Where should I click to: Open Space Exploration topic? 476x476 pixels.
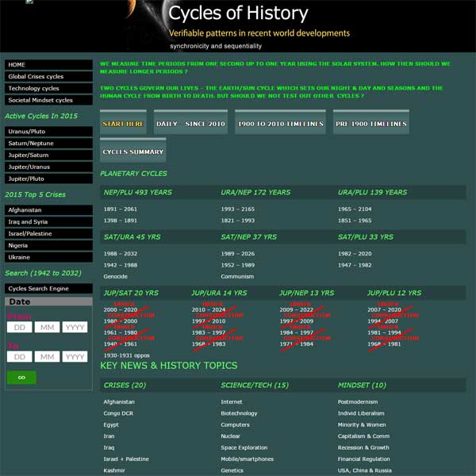[x=244, y=447]
